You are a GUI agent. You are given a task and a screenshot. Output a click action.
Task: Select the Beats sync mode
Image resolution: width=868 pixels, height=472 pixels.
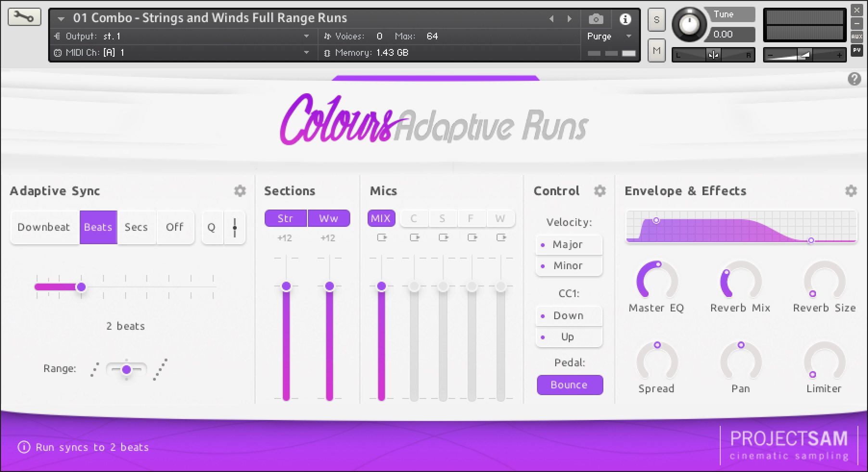coord(98,227)
